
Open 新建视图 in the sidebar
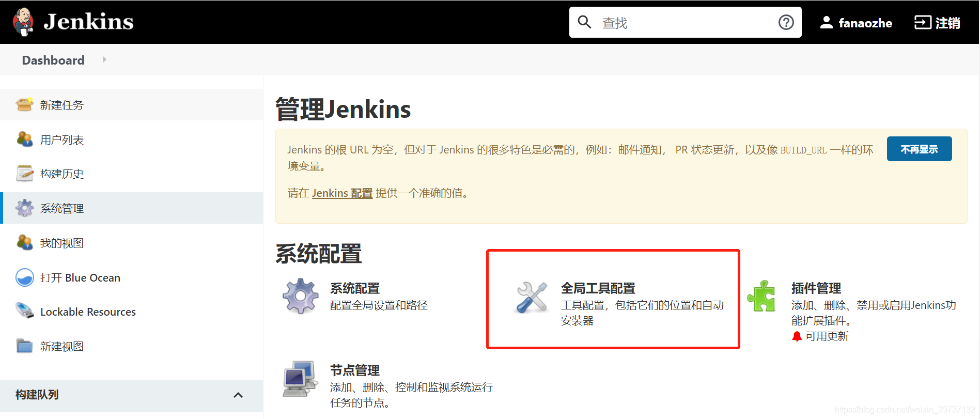62,346
